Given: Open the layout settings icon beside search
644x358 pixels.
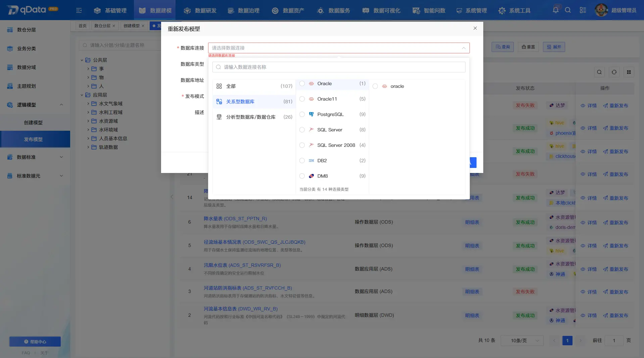Looking at the screenshot, I should pyautogui.click(x=583, y=10).
